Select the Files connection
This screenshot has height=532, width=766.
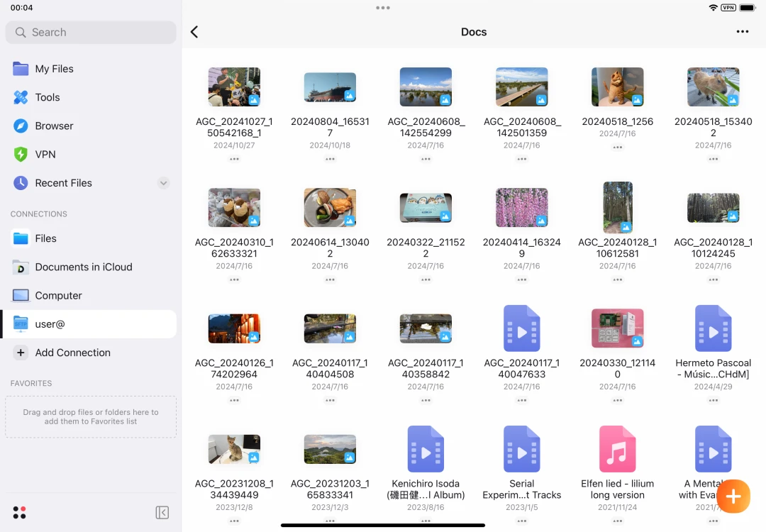[45, 238]
